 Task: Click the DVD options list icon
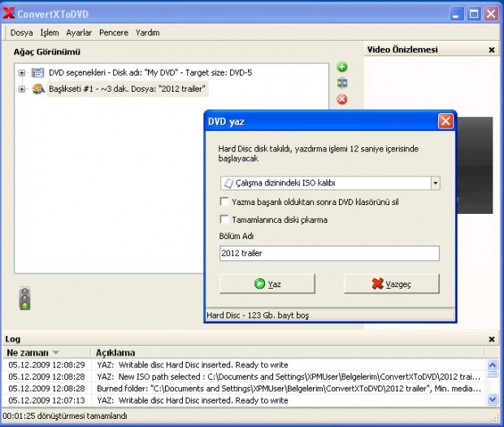[x=37, y=72]
